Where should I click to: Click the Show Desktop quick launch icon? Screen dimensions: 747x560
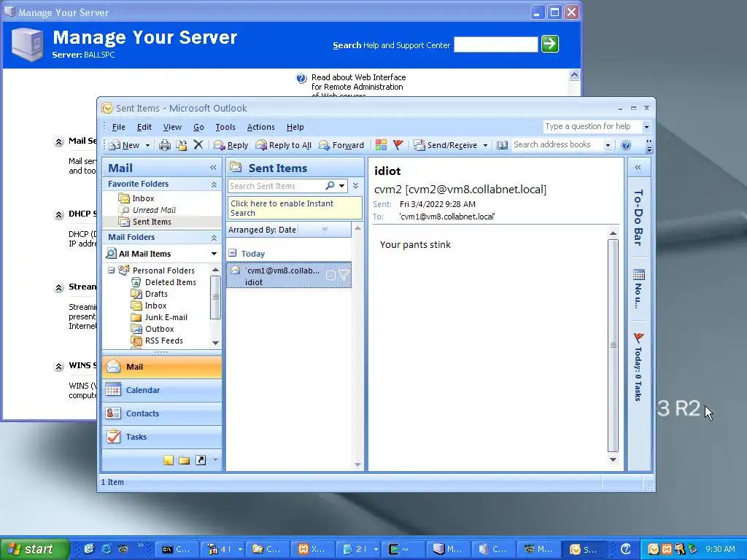coord(89,549)
